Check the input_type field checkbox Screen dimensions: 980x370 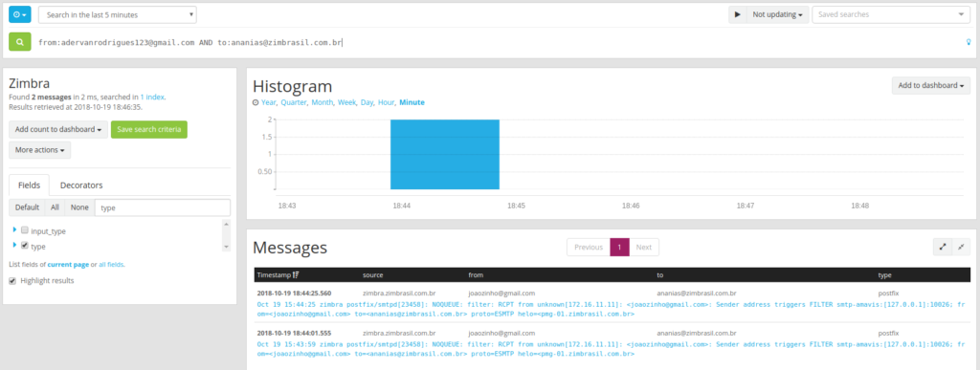pyautogui.click(x=25, y=230)
